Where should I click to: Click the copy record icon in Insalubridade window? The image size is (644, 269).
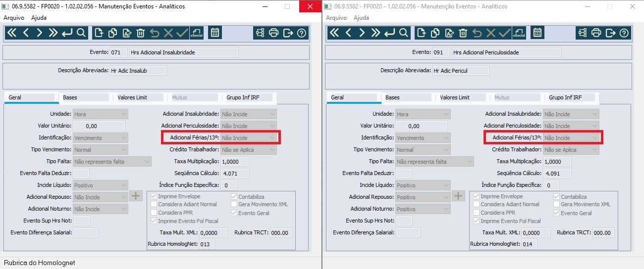pos(112,33)
